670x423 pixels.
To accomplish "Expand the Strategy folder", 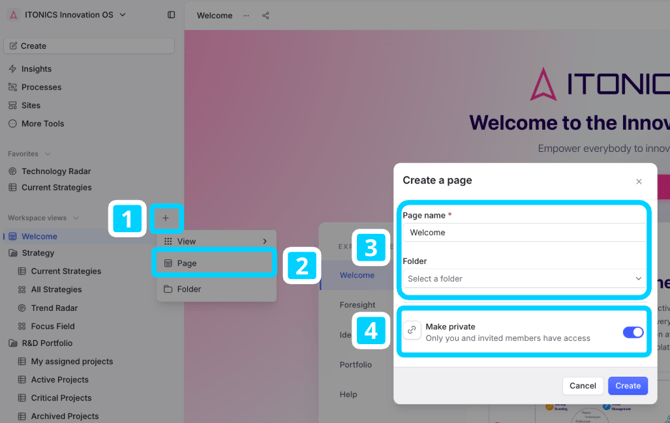I will point(38,253).
